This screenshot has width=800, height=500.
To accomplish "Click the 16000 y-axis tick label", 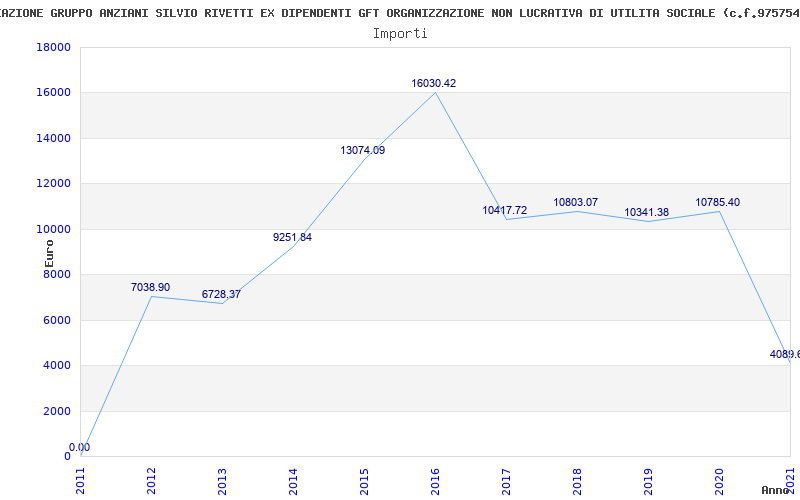I will [x=54, y=93].
